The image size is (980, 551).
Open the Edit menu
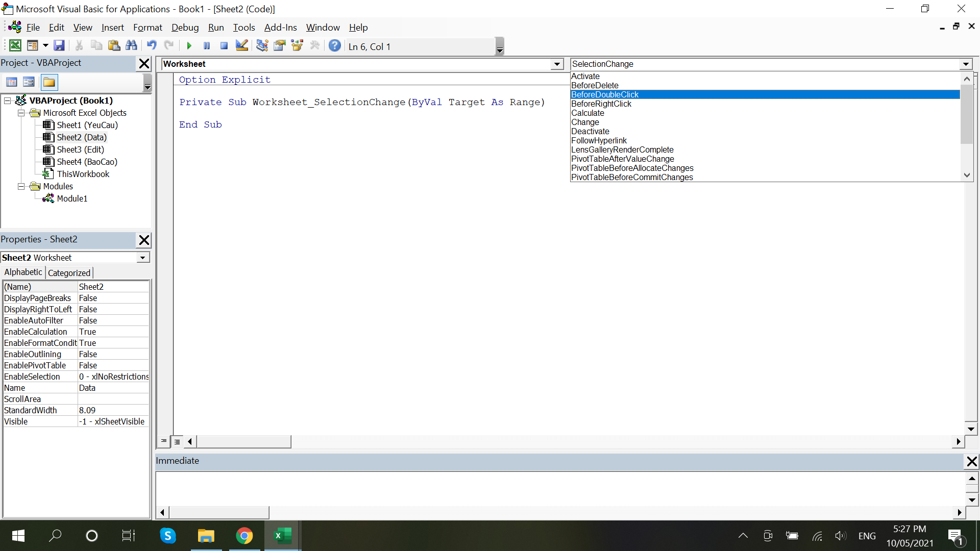tap(56, 28)
